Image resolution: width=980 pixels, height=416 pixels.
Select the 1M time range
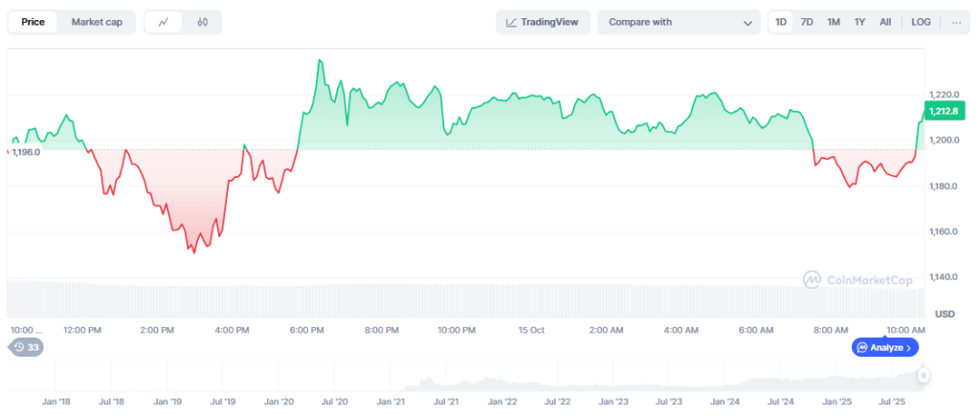pyautogui.click(x=834, y=22)
